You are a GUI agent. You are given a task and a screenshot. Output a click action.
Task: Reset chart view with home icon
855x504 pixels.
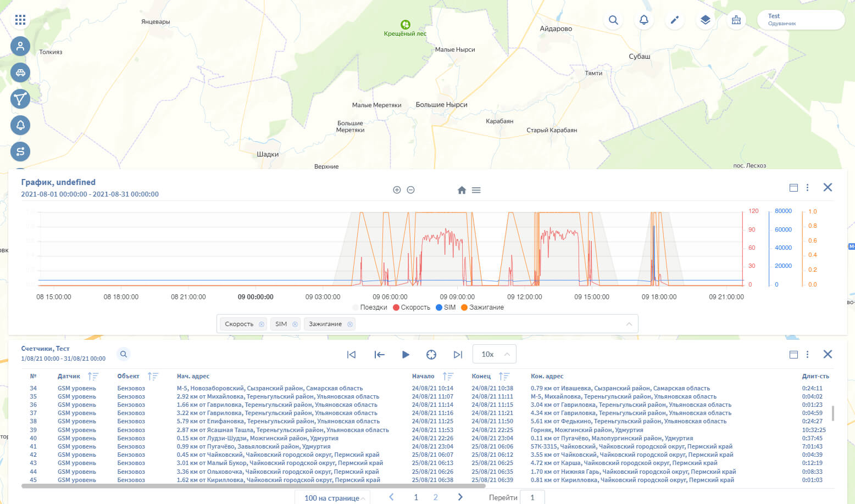pos(462,190)
